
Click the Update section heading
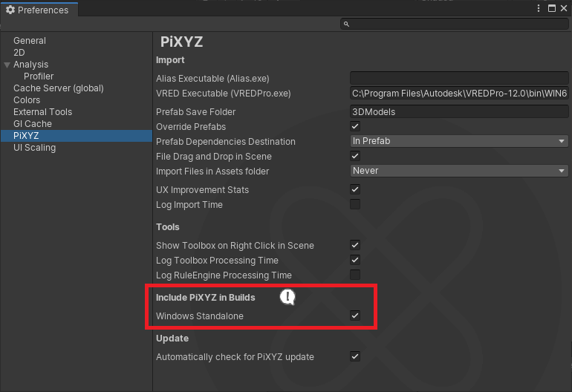(172, 339)
